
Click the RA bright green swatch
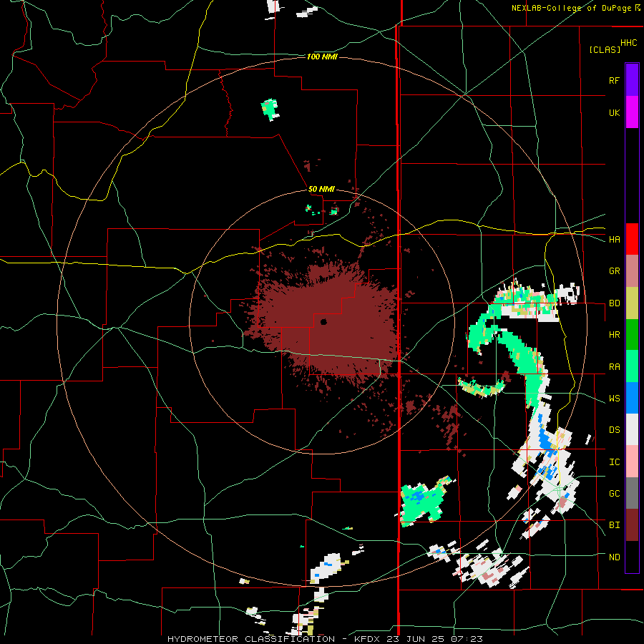[x=632, y=366]
